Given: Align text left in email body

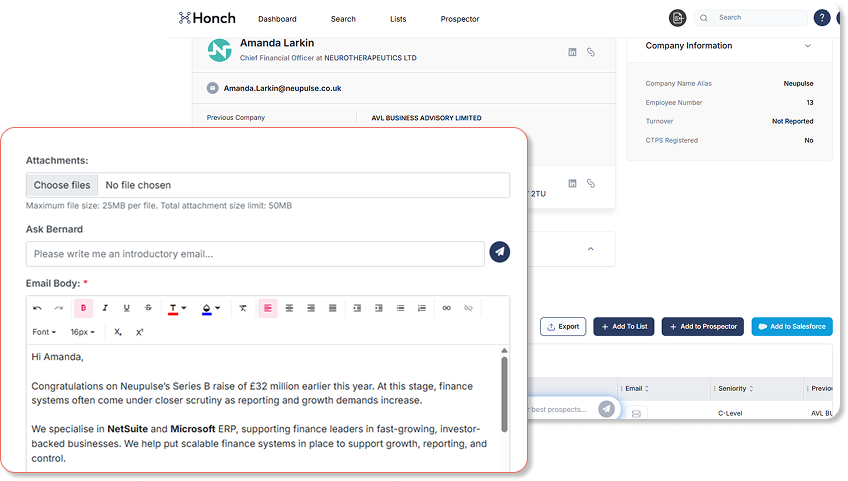Looking at the screenshot, I should click(x=268, y=308).
